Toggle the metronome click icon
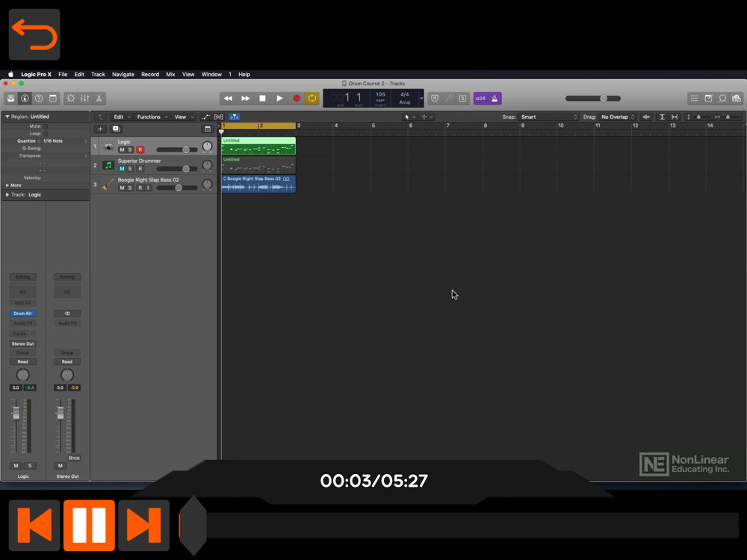 (495, 99)
